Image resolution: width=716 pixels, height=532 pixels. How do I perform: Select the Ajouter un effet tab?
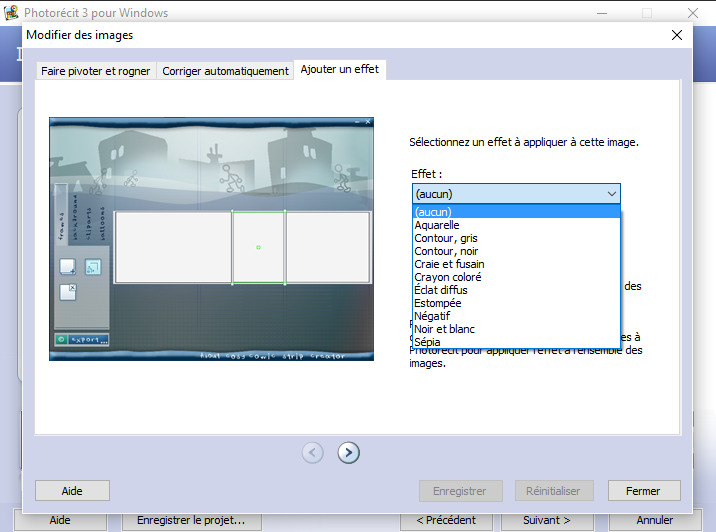click(x=340, y=69)
